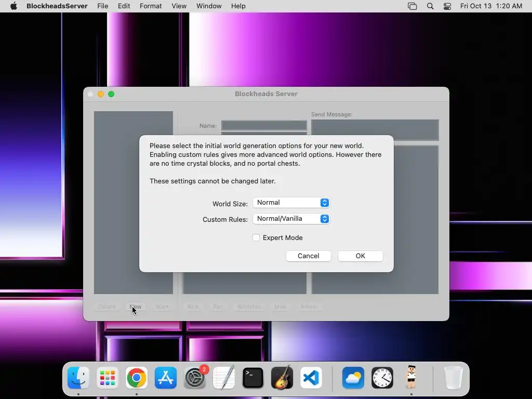Open the Format menu
This screenshot has height=399, width=532.
point(151,6)
